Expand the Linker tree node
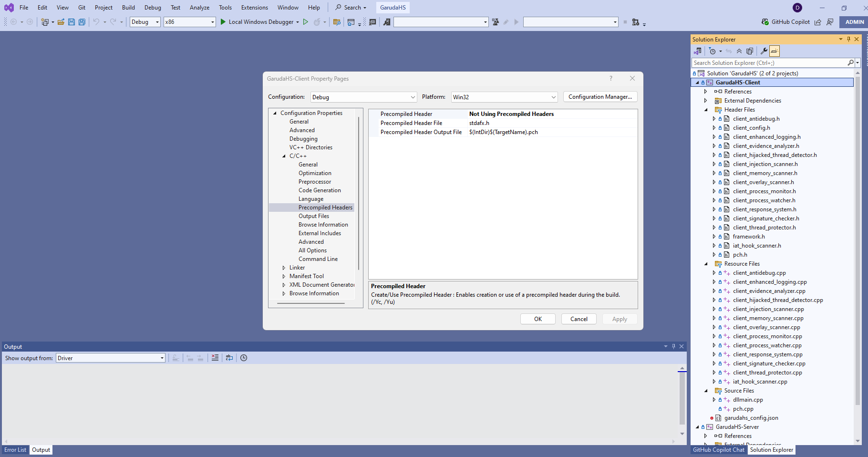The image size is (868, 457). [284, 268]
